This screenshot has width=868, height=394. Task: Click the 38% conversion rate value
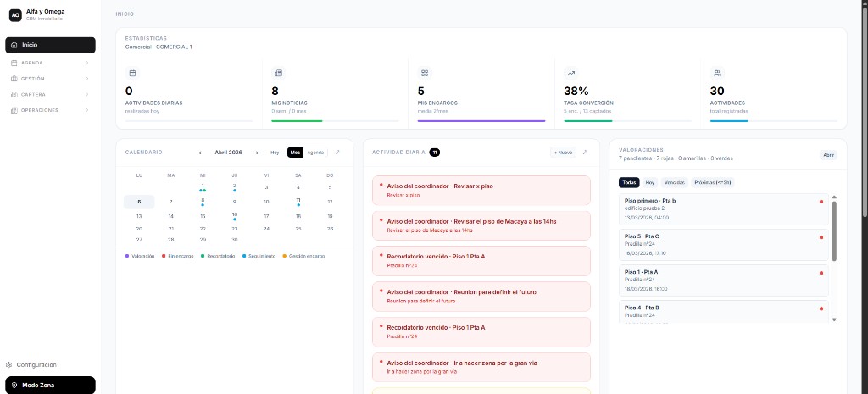coord(576,91)
